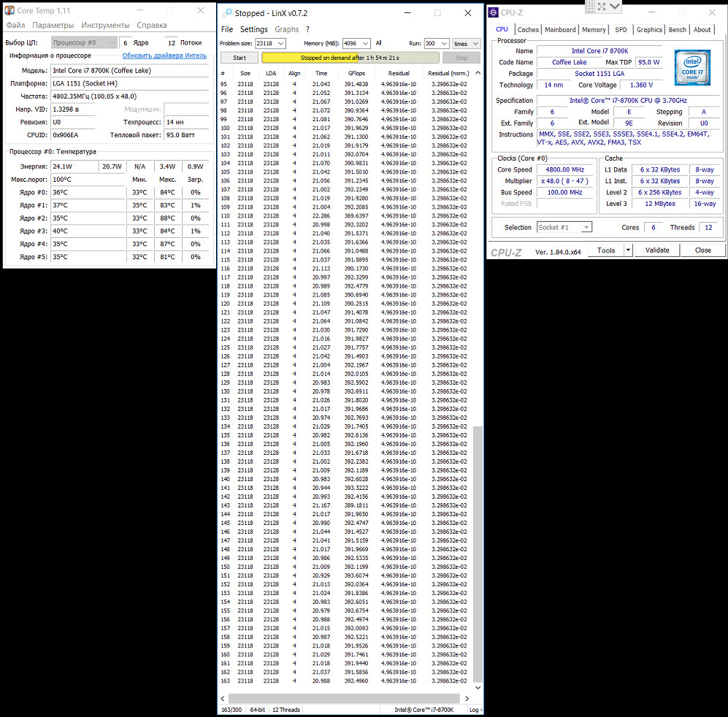Open the Memory (MiB) dropdown in LinX
This screenshot has width=728, height=717.
point(356,43)
